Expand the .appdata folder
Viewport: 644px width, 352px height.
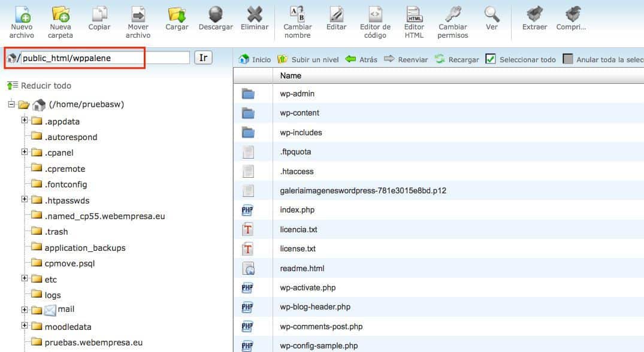(25, 120)
